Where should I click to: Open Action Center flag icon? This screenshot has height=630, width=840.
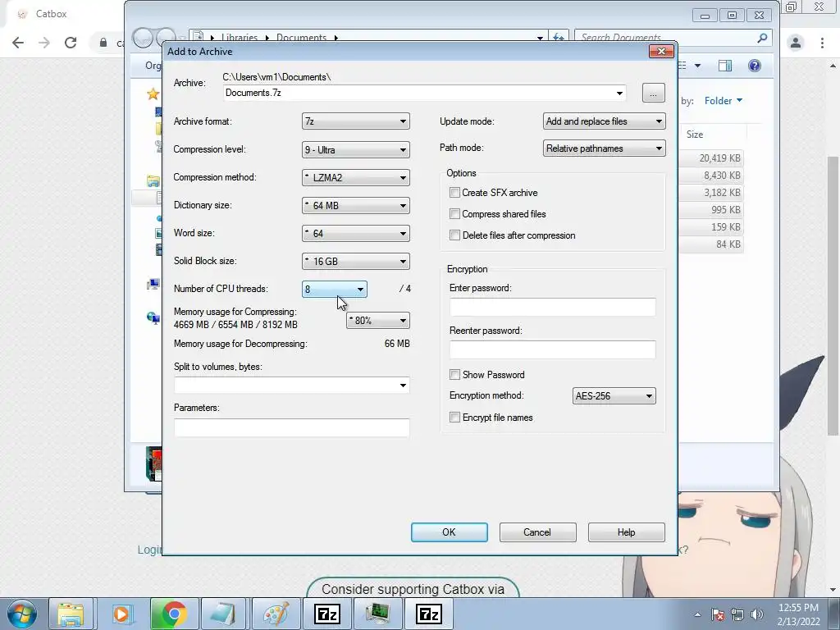[718, 614]
